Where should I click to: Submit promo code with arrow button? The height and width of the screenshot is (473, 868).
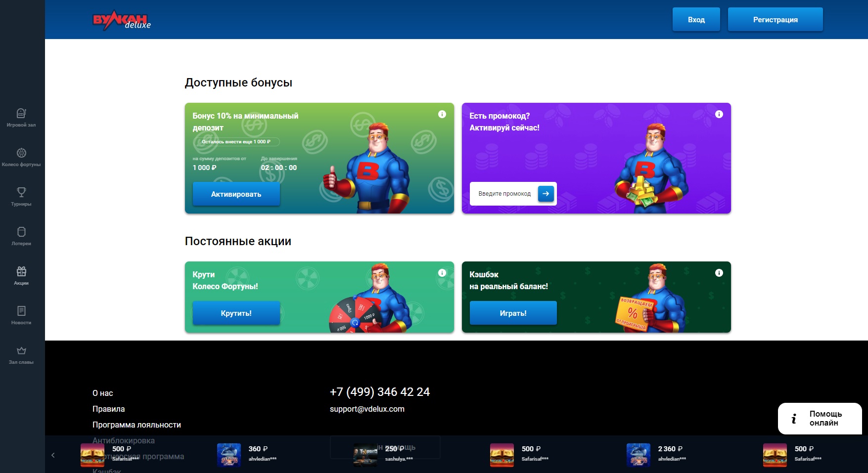point(546,194)
